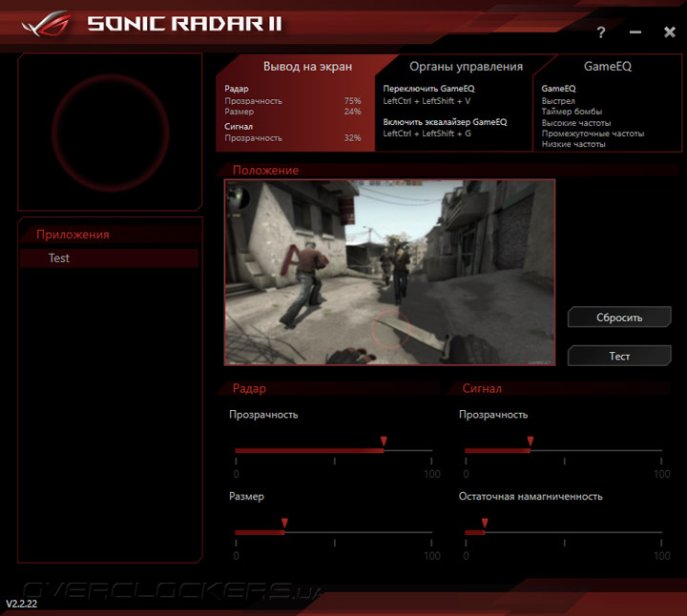687x616 pixels.
Task: Click the Сбросить reset button
Action: click(x=619, y=318)
